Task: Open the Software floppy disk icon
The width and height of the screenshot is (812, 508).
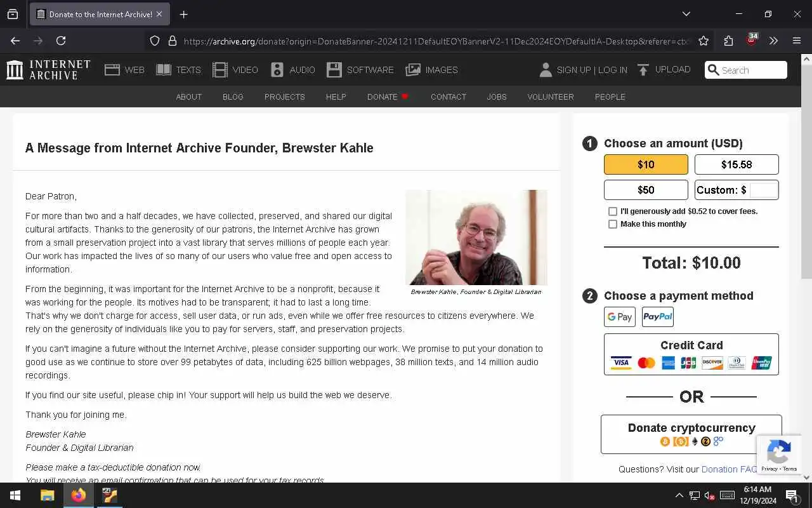Action: [334, 70]
